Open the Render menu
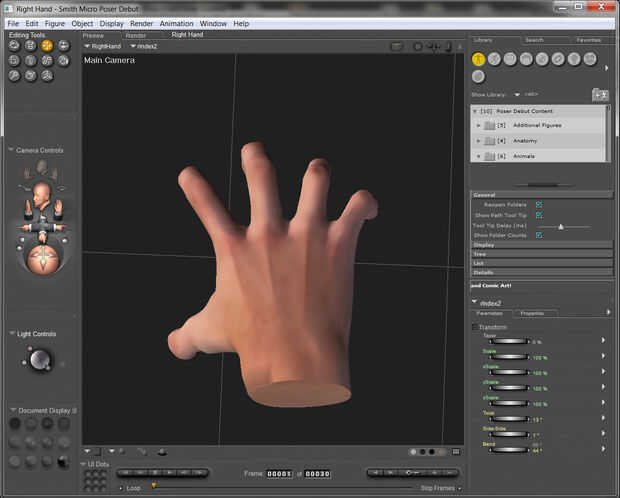 pos(141,23)
